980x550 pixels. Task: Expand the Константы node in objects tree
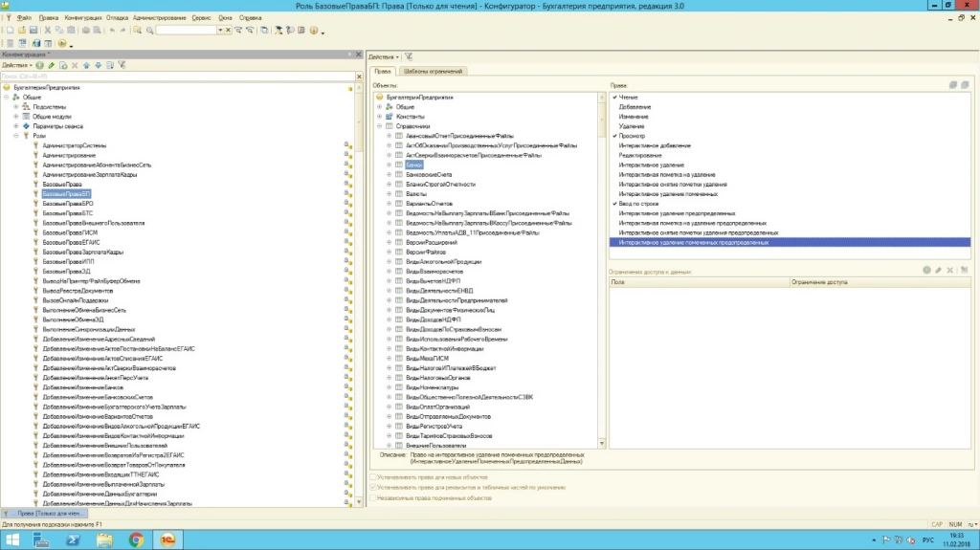pos(380,117)
